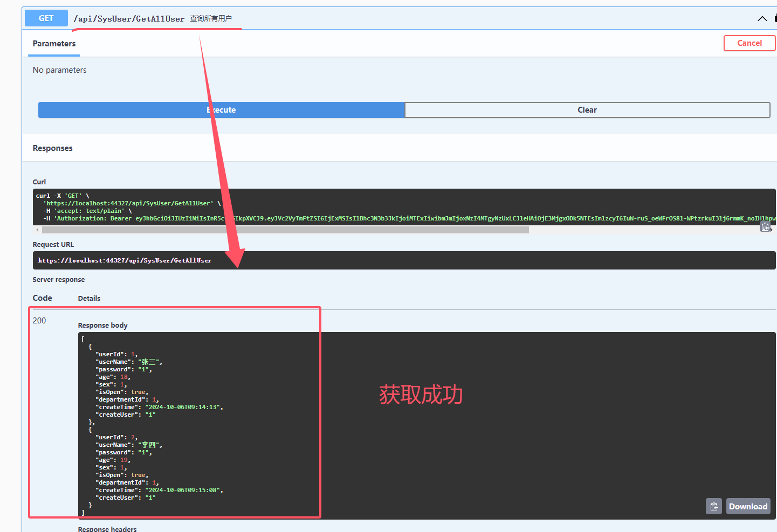Click the 200 response code
Viewport: 777px width, 532px height.
click(x=39, y=321)
